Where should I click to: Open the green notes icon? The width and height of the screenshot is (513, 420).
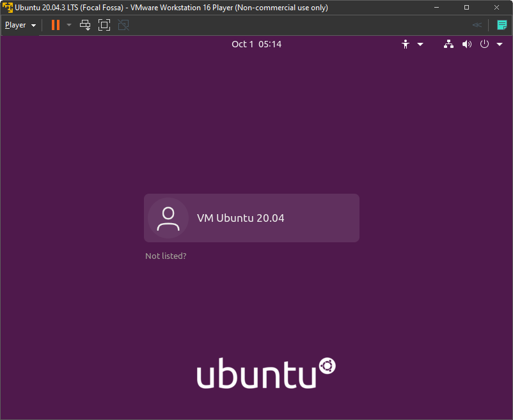point(502,25)
